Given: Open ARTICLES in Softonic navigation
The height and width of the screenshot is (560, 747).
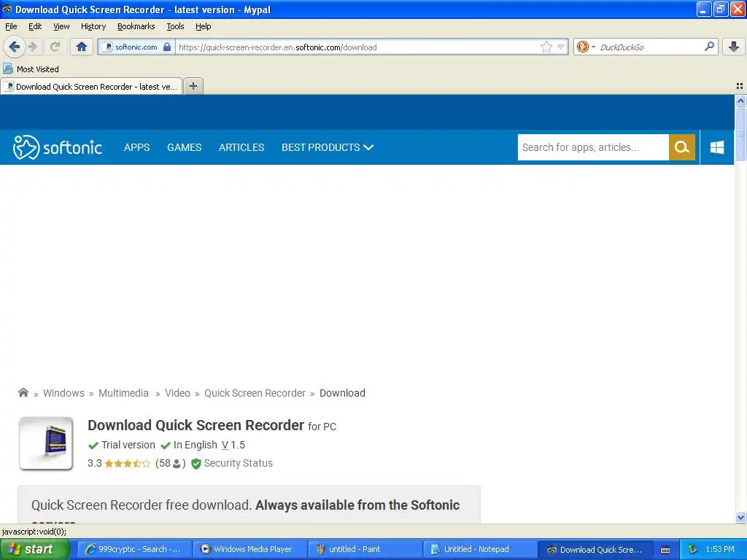Looking at the screenshot, I should 241,147.
